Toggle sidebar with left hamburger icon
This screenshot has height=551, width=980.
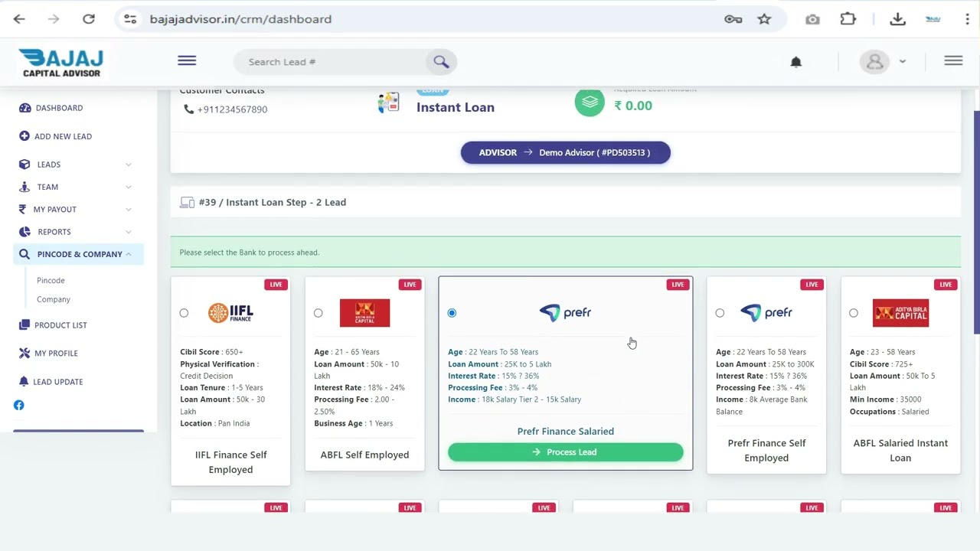click(x=187, y=61)
